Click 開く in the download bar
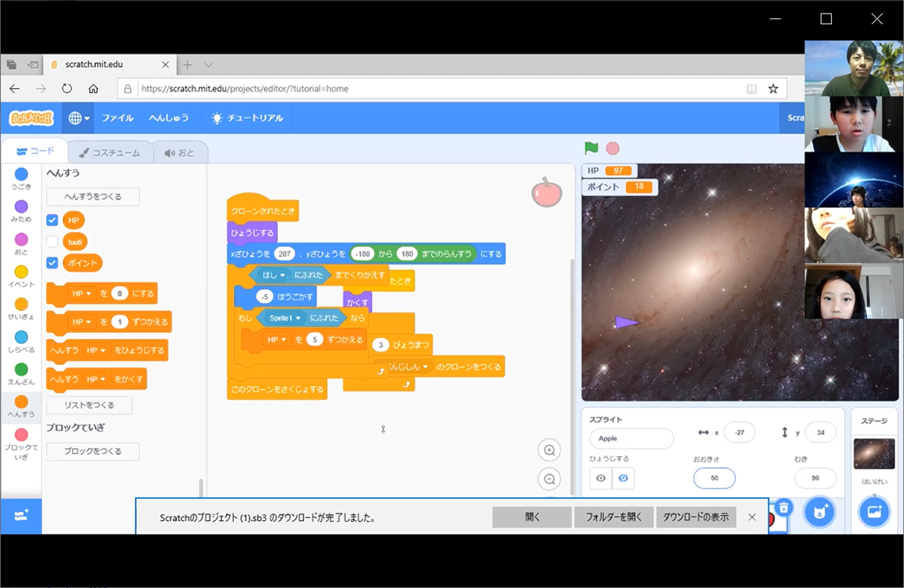Image resolution: width=904 pixels, height=588 pixels. pyautogui.click(x=532, y=517)
